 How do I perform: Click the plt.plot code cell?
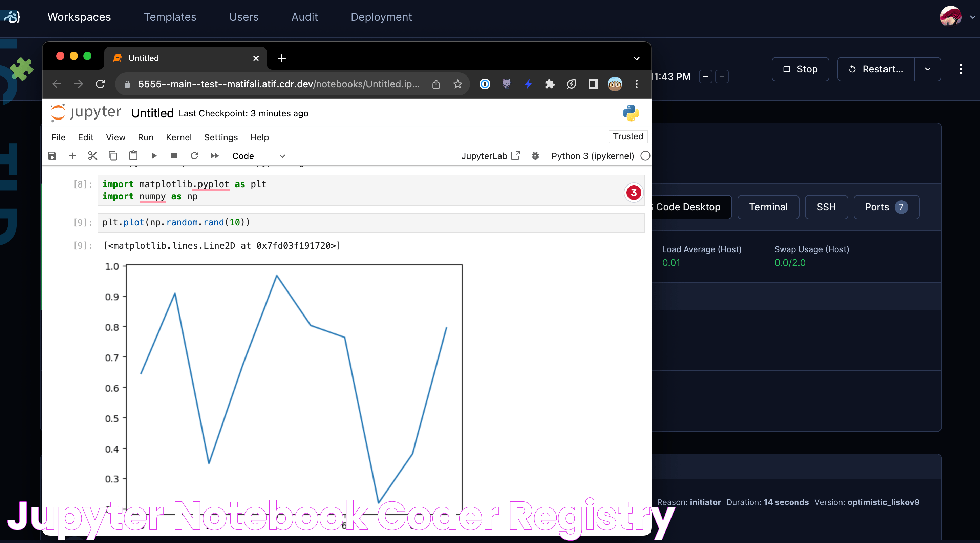[371, 222]
